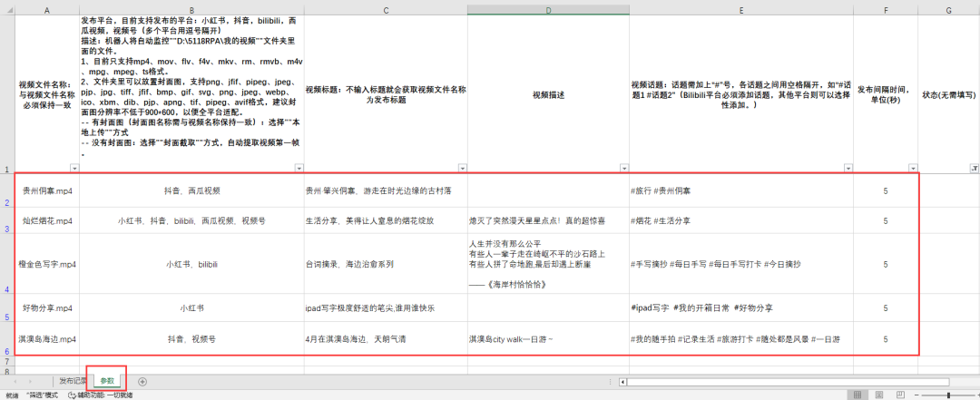The image size is (980, 400).
Task: Select row 6 header
Action: tap(7, 338)
